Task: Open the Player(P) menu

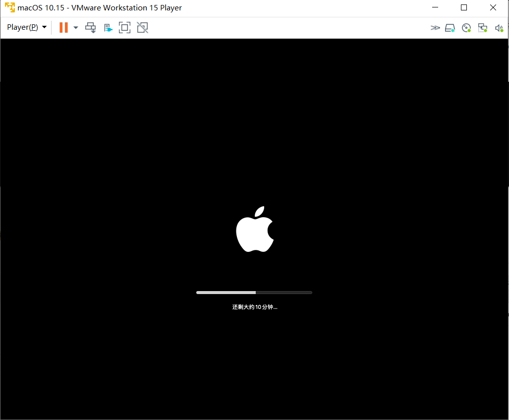Action: [27, 27]
